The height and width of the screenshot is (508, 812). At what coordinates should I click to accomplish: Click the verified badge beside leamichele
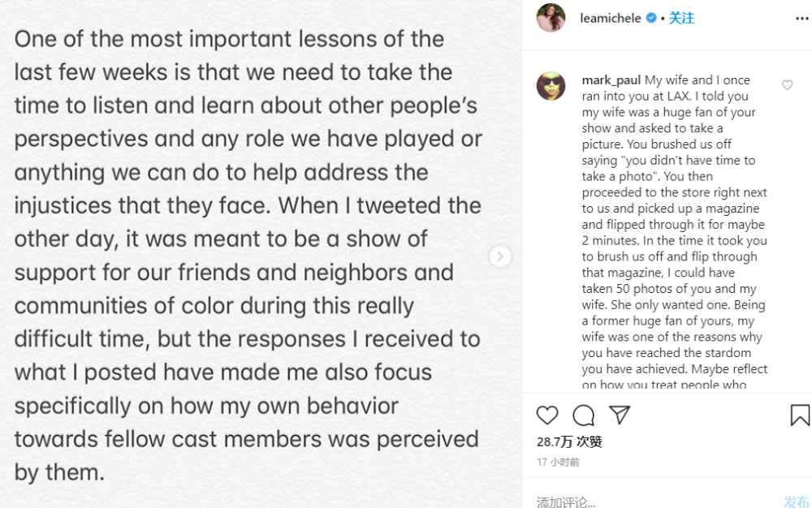coord(651,18)
